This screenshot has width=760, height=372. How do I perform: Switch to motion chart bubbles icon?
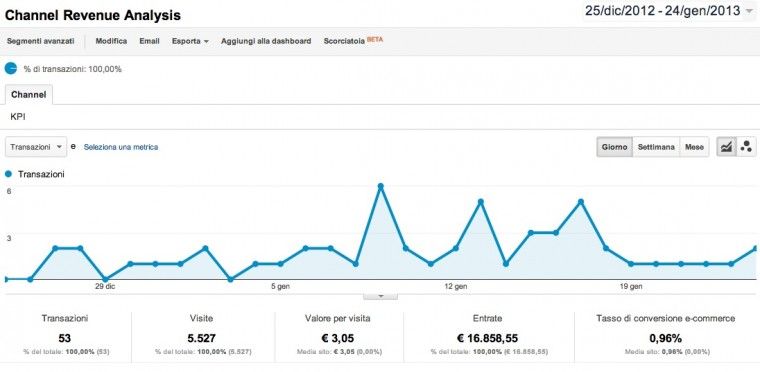(x=746, y=147)
